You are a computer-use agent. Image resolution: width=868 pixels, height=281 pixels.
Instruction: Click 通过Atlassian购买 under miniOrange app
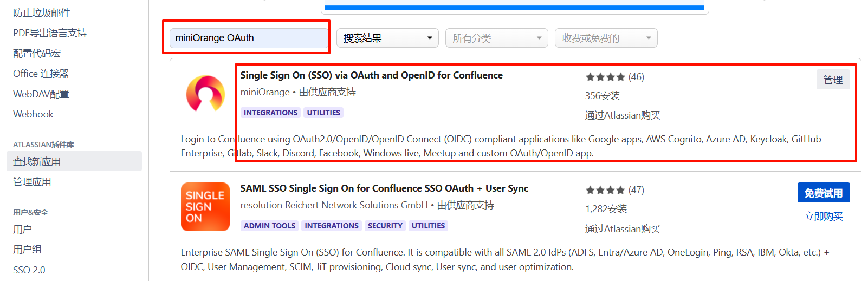[x=623, y=115]
